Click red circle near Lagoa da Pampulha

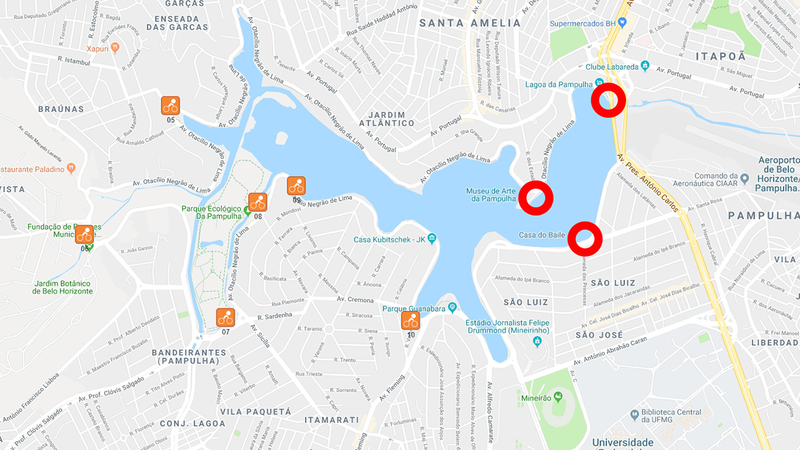pyautogui.click(x=608, y=100)
